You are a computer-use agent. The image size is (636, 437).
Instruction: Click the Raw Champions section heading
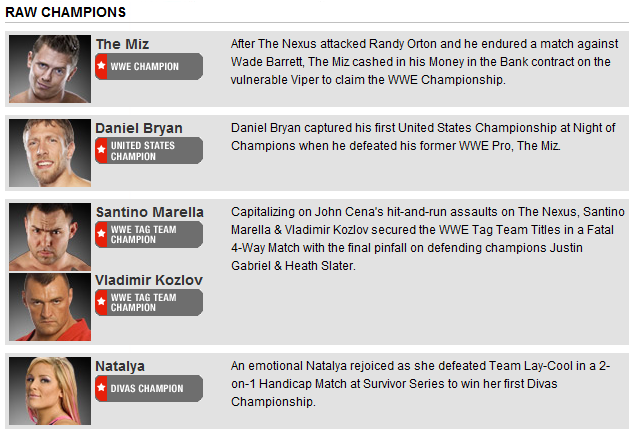click(65, 12)
